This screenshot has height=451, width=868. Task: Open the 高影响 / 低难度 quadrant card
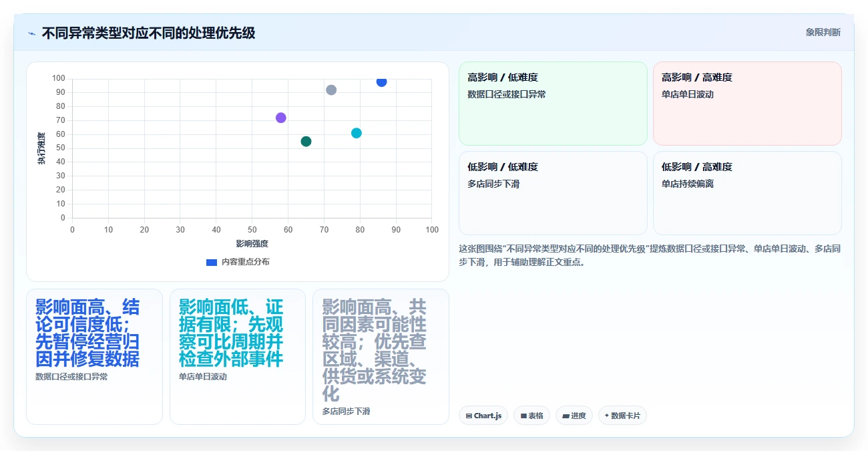[x=553, y=104]
